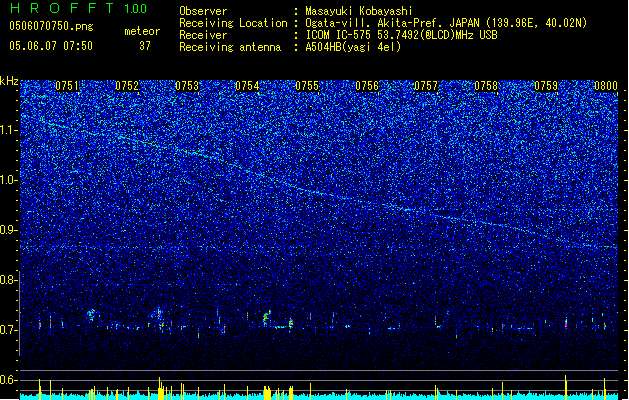This screenshot has height=400, width=629.
Task: Click the HROFFT title text
Action: click(62, 8)
